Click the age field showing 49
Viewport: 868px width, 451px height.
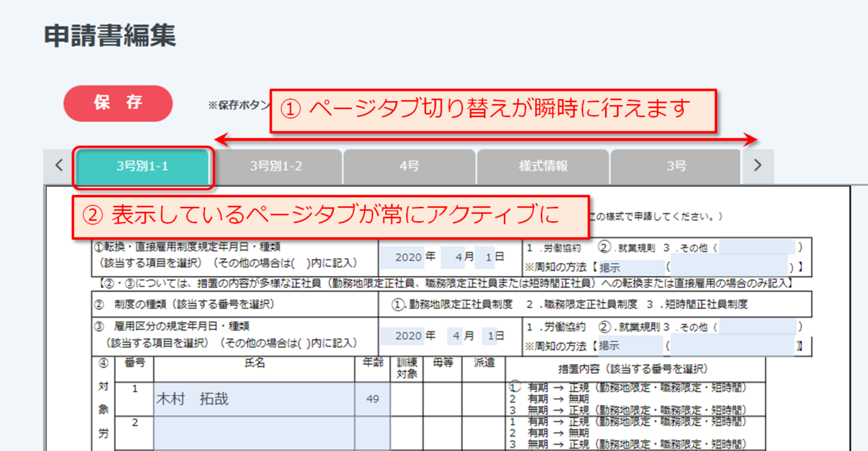pos(373,399)
